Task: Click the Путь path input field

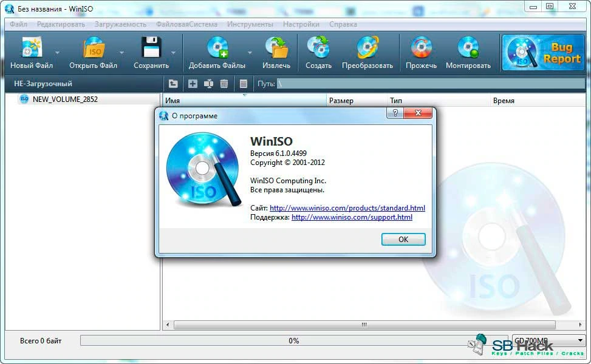Action: coord(431,84)
